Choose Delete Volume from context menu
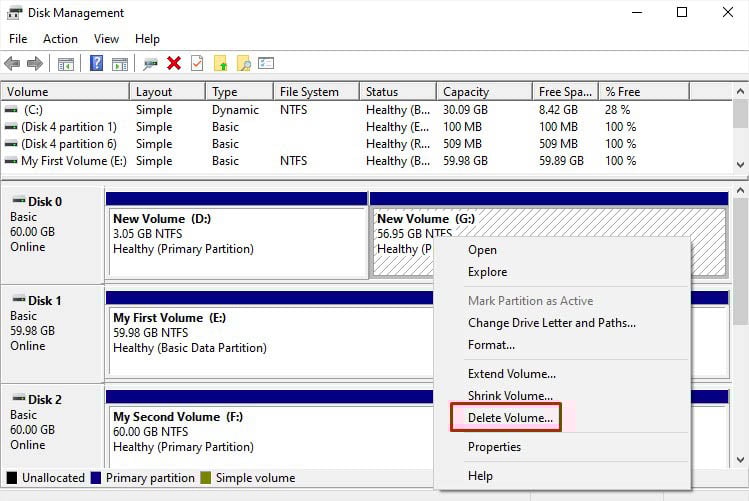 tap(510, 418)
